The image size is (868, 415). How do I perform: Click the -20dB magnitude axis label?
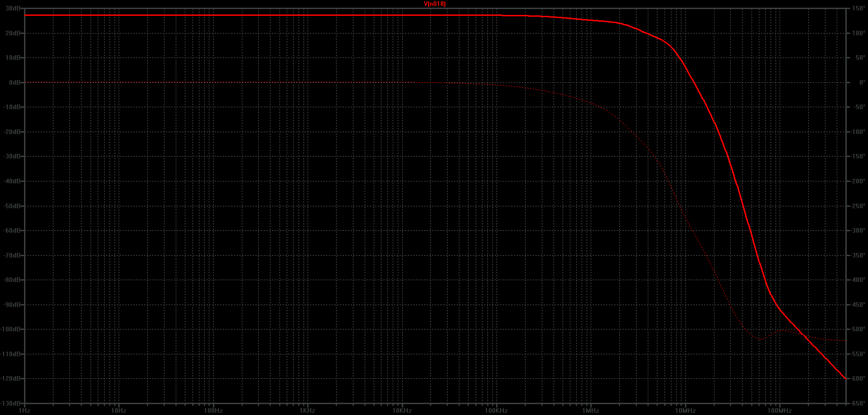tap(12, 132)
